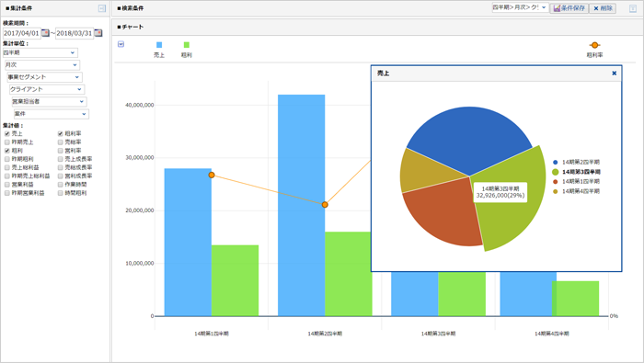644x363 pixels.
Task: Click the 粗利率 data point for 14期第2四半期
Action: pos(325,204)
